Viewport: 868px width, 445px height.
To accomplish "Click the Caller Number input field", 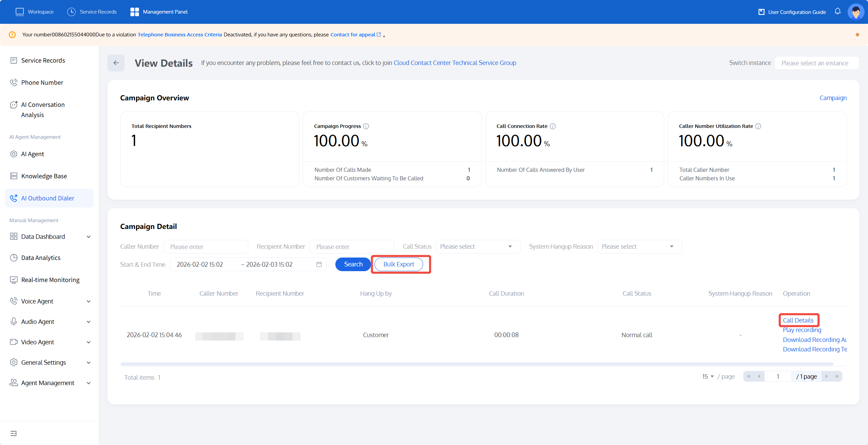I will tap(205, 247).
